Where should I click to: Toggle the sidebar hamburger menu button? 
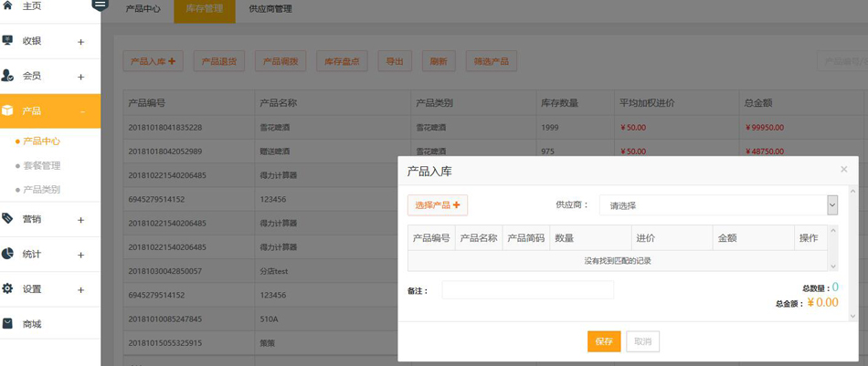coord(101,5)
